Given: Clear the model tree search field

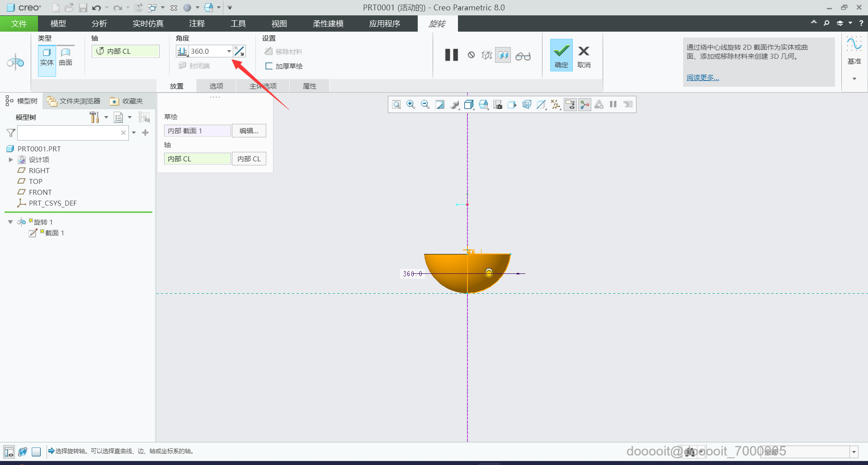Looking at the screenshot, I should (x=123, y=132).
